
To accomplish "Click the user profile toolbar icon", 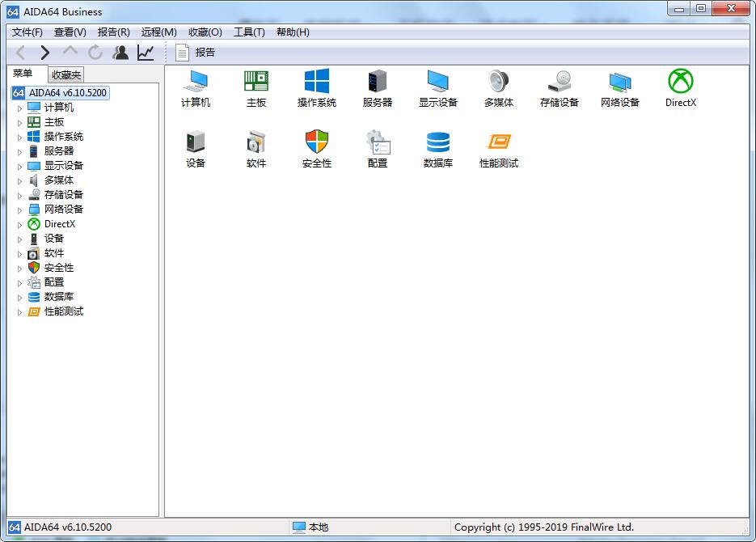I will (120, 52).
